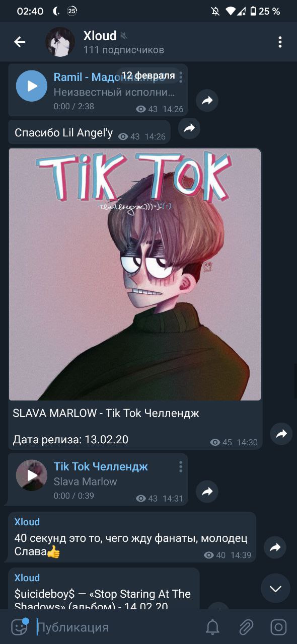Toggle silent broadcast bell icon
Viewport: 297px width, 644px height.
point(213,627)
